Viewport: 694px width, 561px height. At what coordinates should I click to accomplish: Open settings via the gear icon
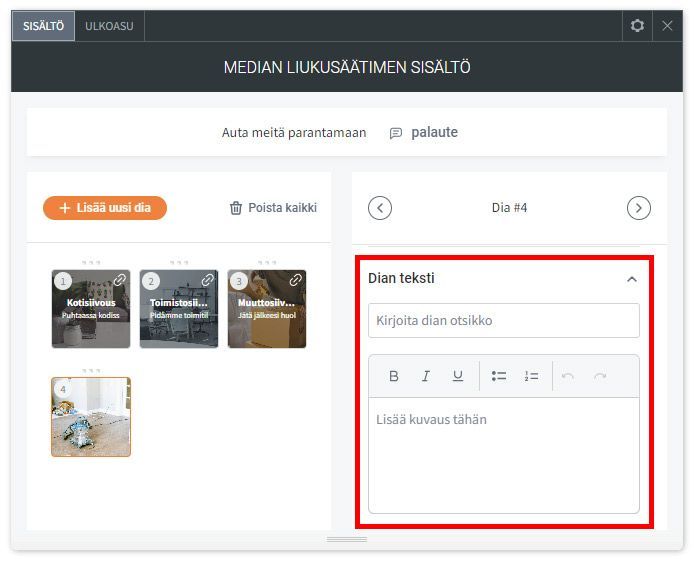coord(637,26)
